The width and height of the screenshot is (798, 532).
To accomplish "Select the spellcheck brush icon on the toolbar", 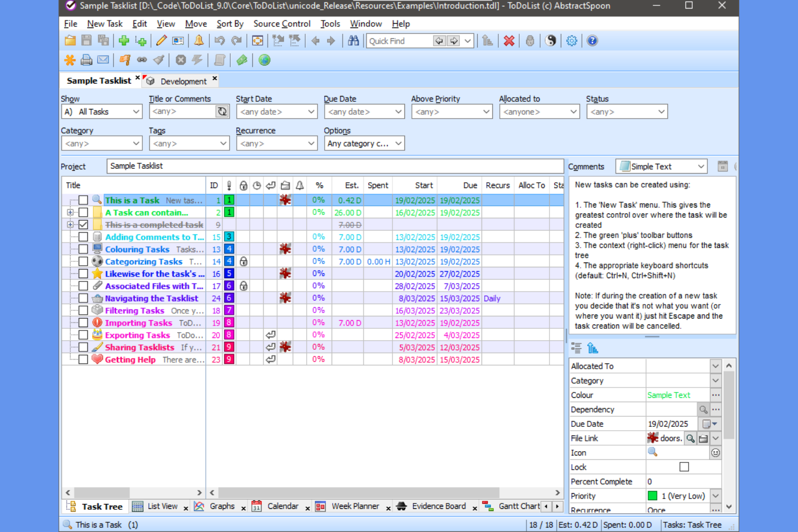I will 159,60.
